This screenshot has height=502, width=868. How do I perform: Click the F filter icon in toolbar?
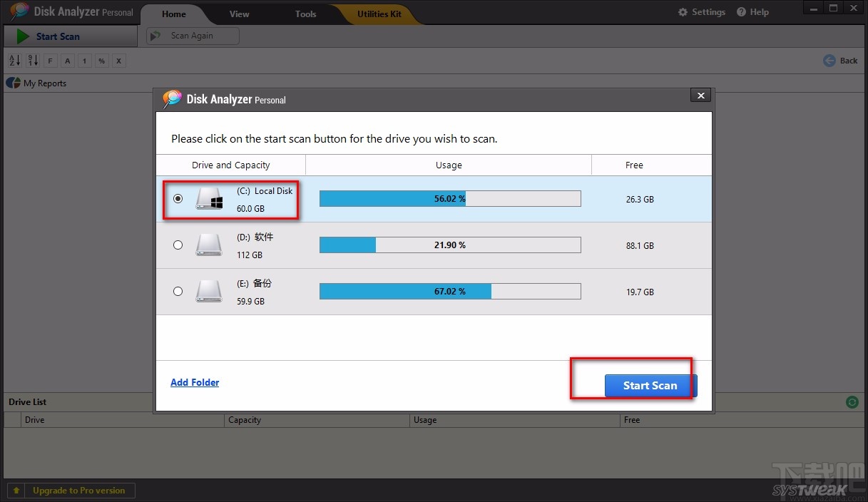[50, 61]
